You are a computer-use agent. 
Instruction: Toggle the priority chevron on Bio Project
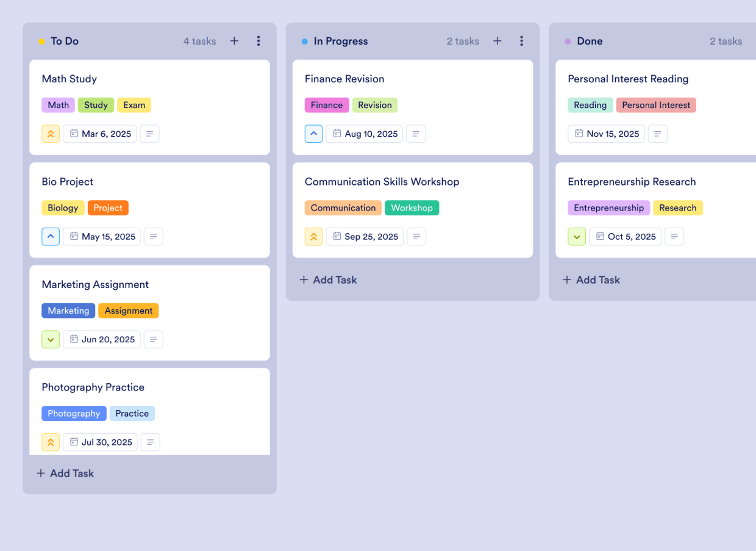coord(51,236)
